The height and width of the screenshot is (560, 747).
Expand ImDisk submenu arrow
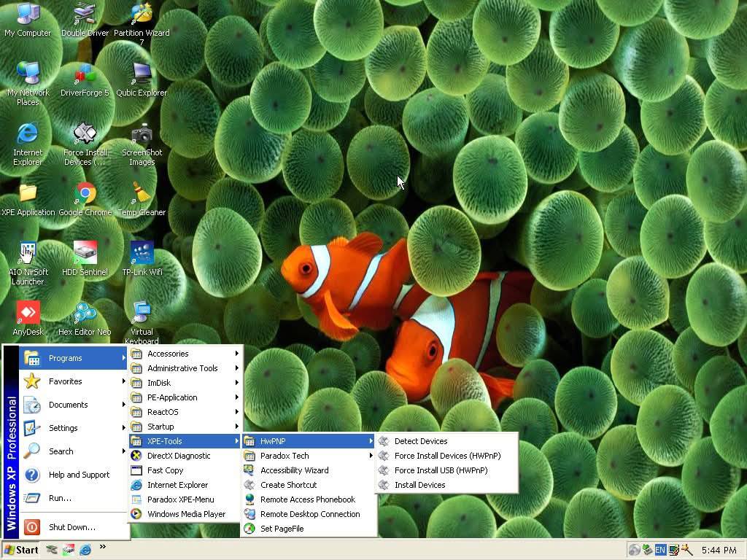point(236,383)
